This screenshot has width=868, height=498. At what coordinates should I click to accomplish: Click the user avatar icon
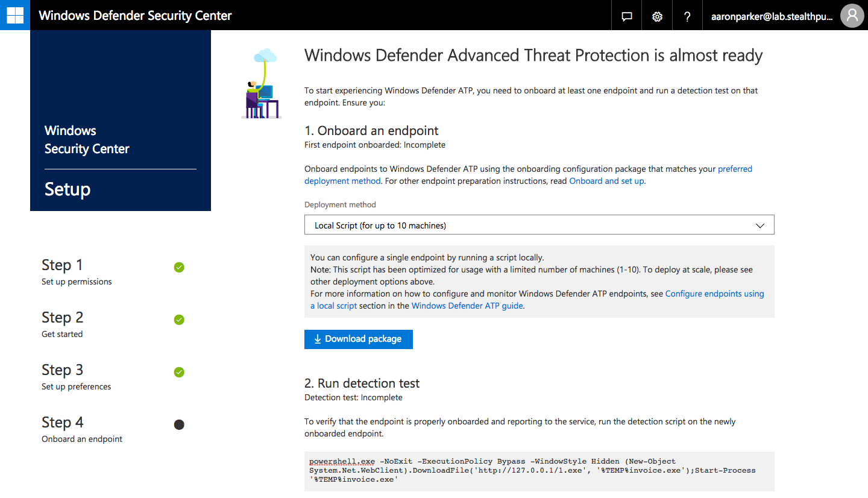point(852,16)
